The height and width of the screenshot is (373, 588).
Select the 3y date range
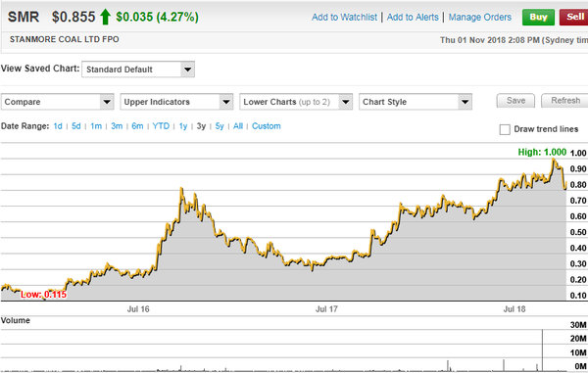coord(201,126)
